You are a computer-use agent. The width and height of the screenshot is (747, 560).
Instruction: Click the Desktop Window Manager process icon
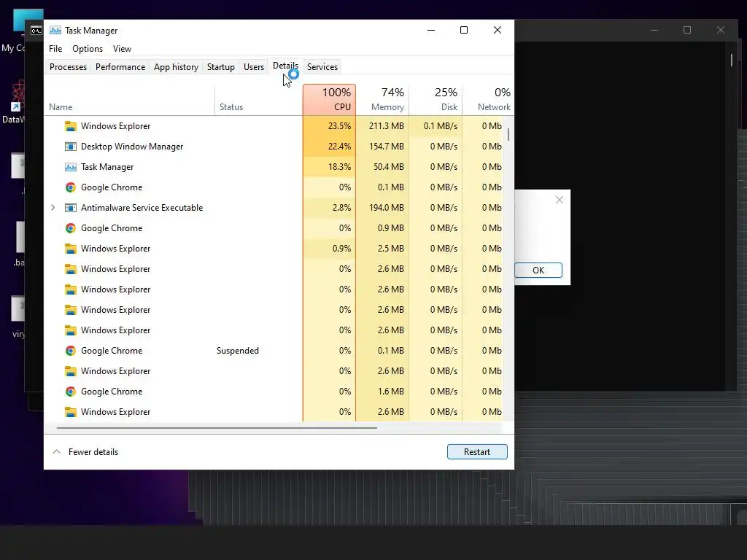pos(71,147)
